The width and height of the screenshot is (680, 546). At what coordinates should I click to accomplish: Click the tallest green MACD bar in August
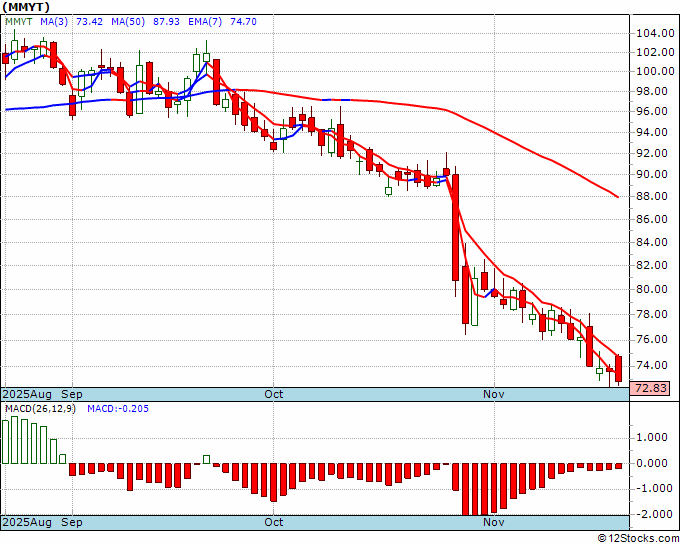pyautogui.click(x=14, y=440)
